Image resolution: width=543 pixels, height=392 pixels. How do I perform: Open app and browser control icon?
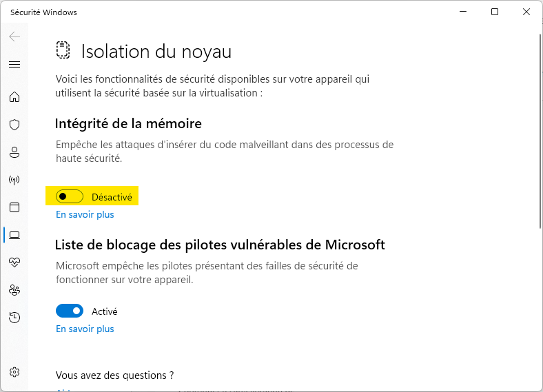[14, 207]
